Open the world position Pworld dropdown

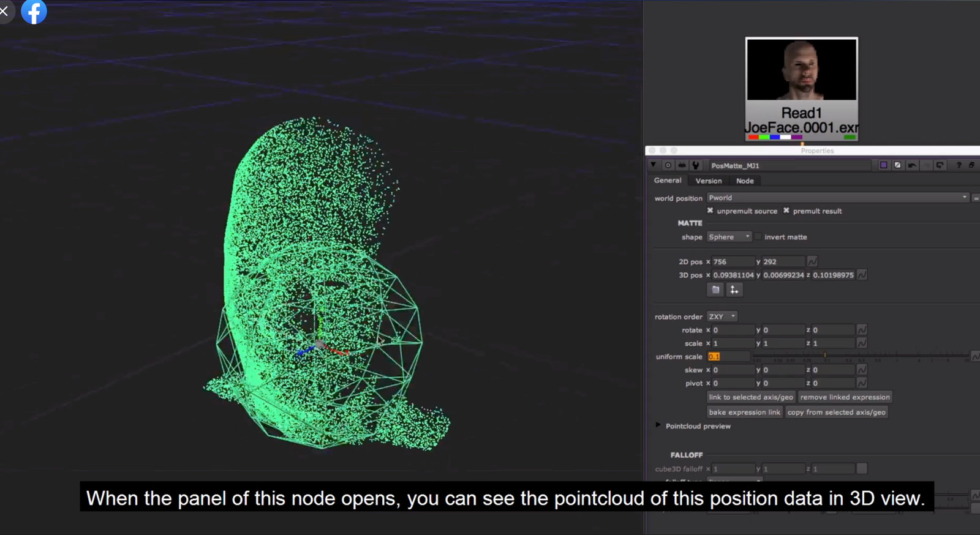click(837, 198)
